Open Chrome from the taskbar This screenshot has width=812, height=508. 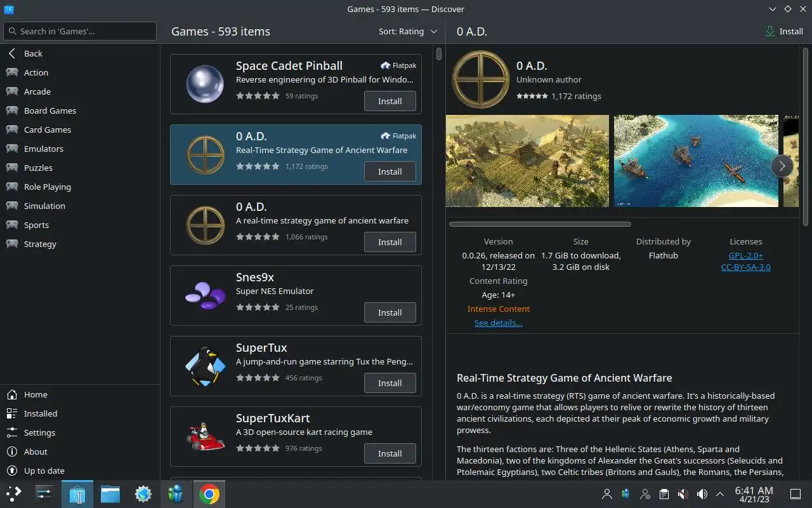point(209,494)
